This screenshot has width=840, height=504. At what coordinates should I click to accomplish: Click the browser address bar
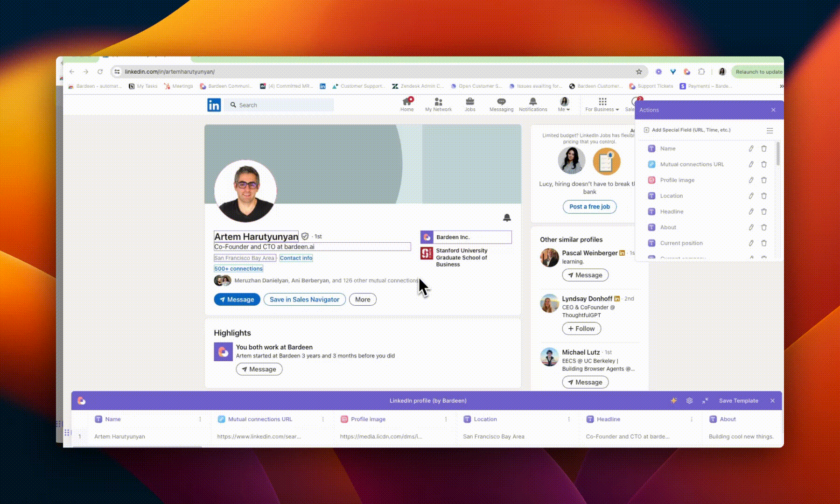tap(378, 71)
